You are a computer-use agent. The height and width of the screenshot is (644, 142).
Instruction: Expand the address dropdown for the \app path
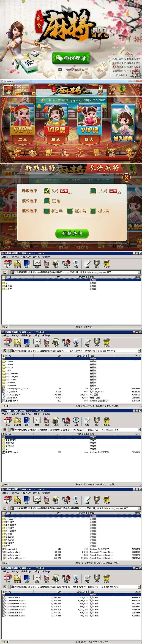pos(139,351)
